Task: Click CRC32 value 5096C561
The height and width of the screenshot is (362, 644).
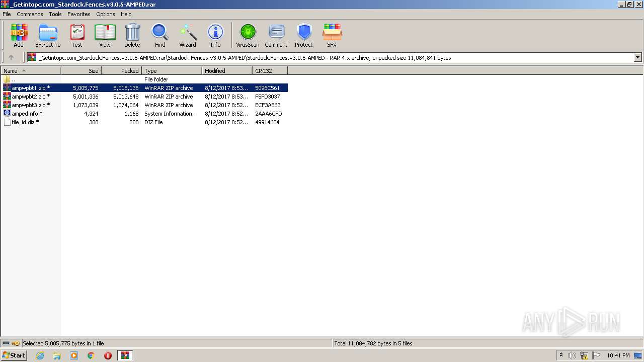Action: point(267,88)
